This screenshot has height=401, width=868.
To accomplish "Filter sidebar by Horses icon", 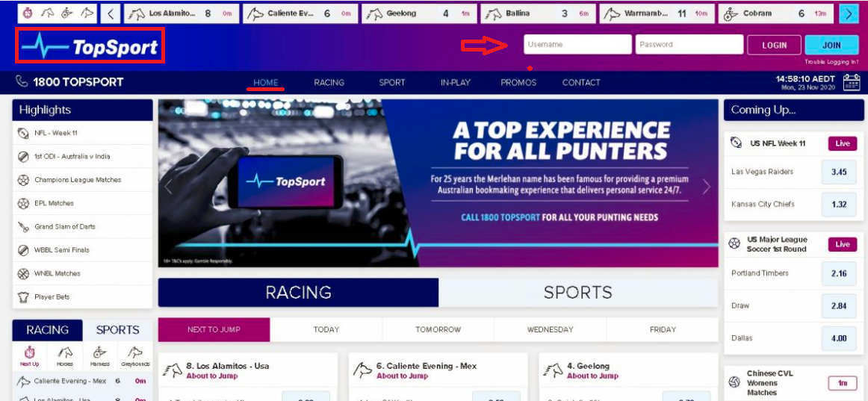I will pos(64,356).
